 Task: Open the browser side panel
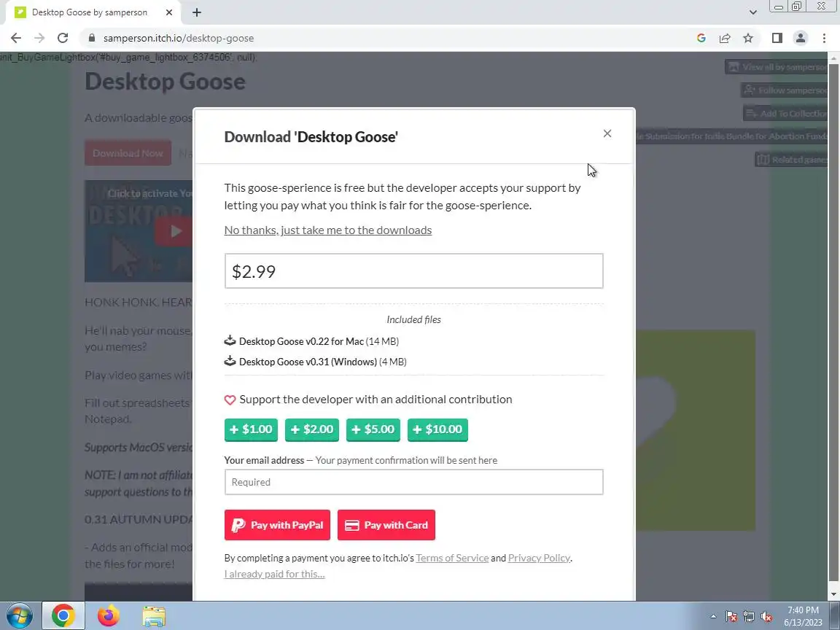(777, 38)
